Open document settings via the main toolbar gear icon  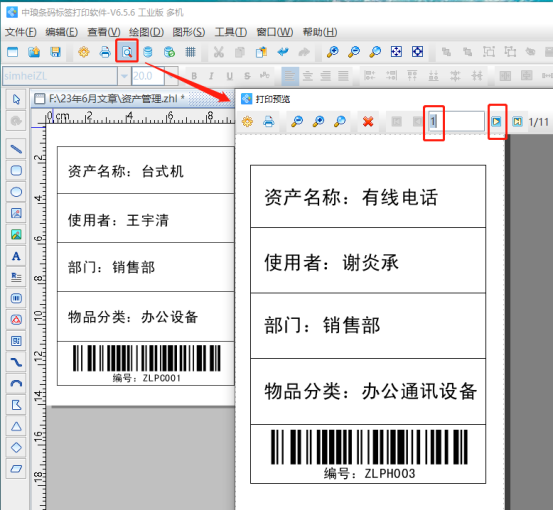point(84,52)
